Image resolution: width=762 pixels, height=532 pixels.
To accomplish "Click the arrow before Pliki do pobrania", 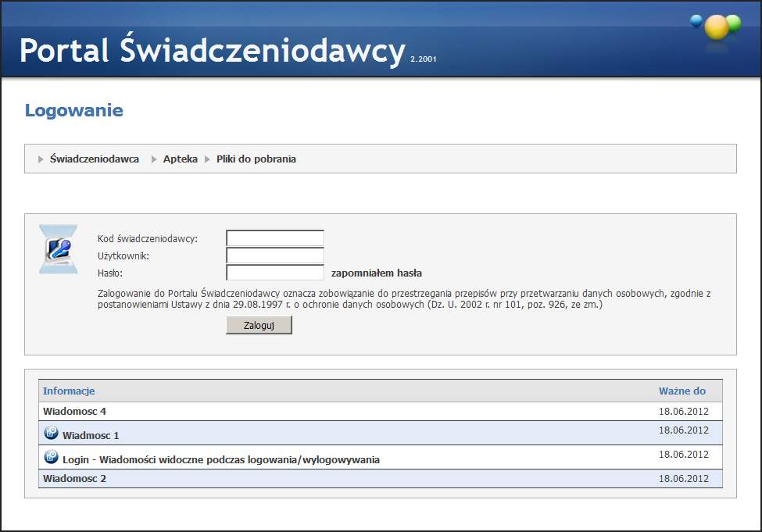I will tap(208, 159).
